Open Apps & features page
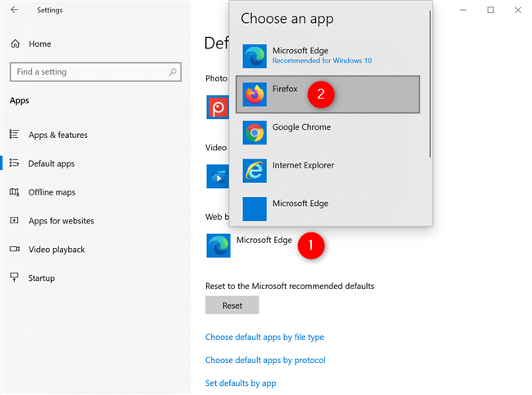 tap(58, 135)
